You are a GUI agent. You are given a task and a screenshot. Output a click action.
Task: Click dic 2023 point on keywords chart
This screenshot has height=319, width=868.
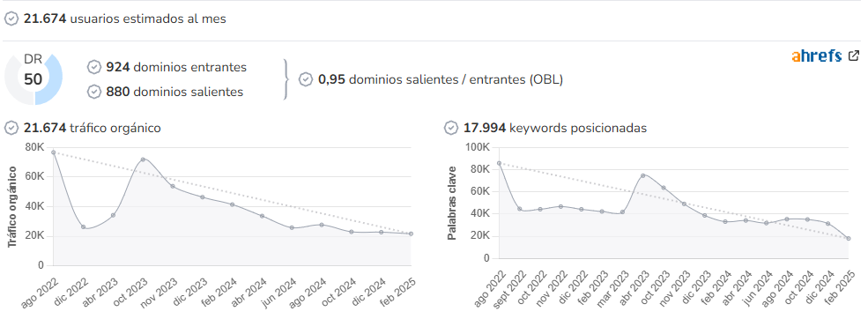[705, 215]
